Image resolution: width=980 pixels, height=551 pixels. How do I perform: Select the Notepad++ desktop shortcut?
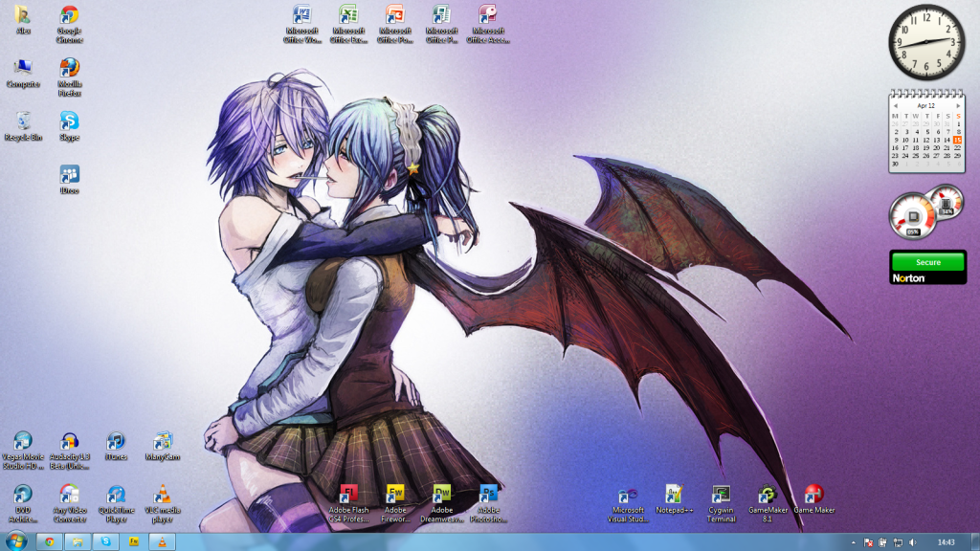675,499
